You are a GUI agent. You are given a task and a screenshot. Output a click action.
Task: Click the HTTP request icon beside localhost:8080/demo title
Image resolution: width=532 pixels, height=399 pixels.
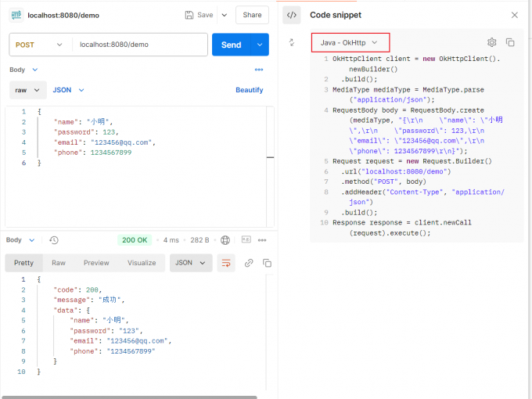[x=16, y=16]
